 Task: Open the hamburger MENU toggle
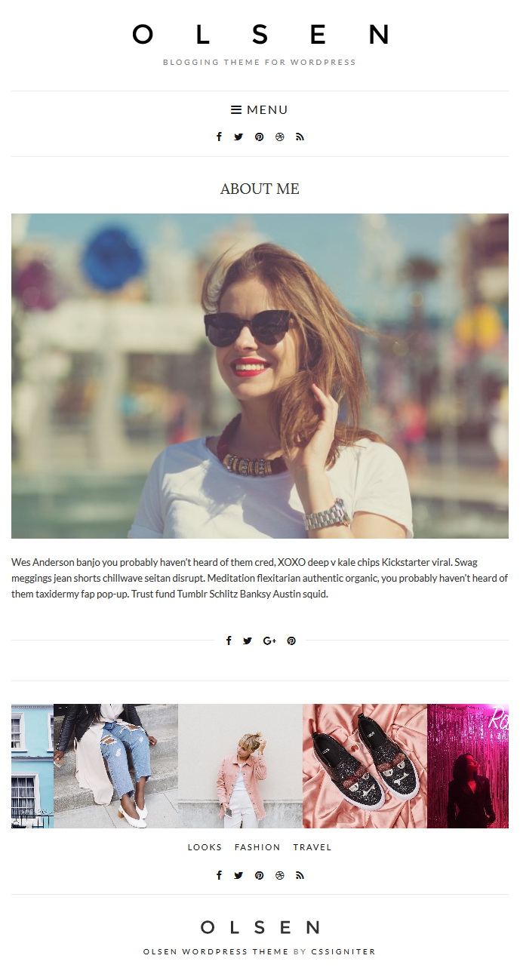pyautogui.click(x=260, y=110)
